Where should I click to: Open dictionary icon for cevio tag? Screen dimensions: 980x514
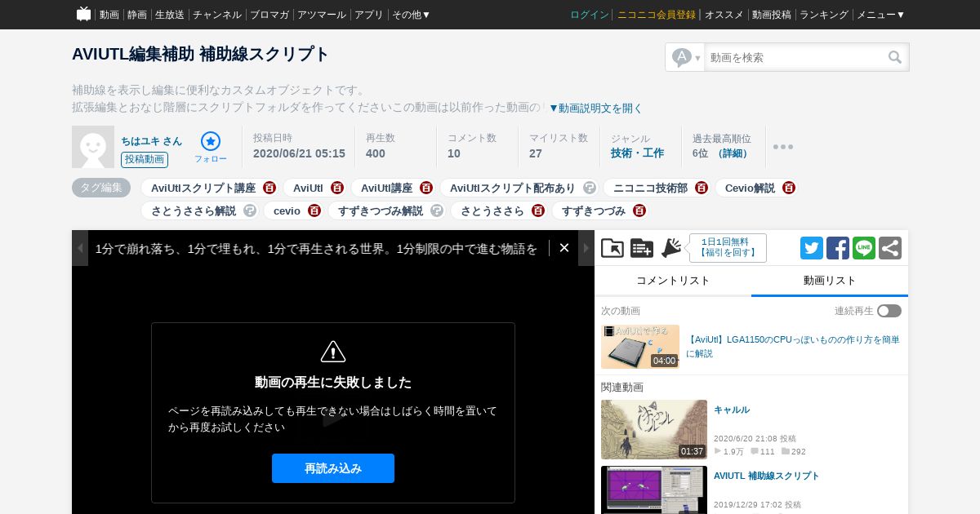click(x=314, y=210)
